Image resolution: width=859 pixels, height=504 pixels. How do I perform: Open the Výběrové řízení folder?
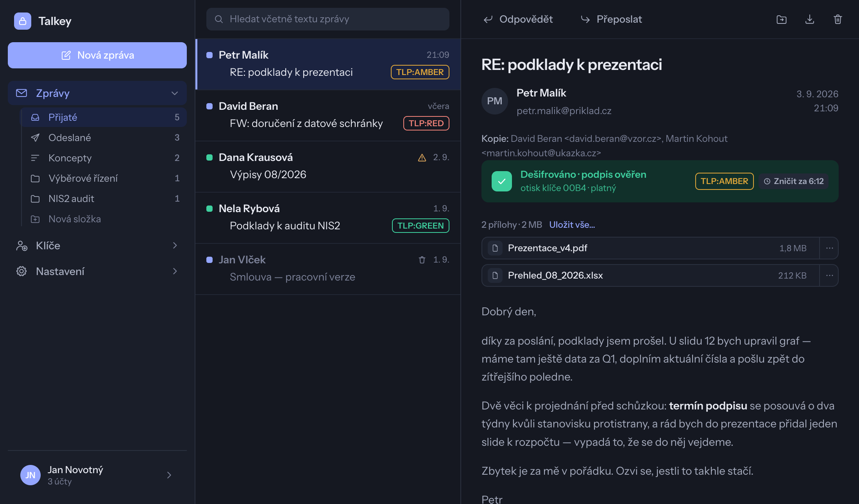tap(104, 178)
